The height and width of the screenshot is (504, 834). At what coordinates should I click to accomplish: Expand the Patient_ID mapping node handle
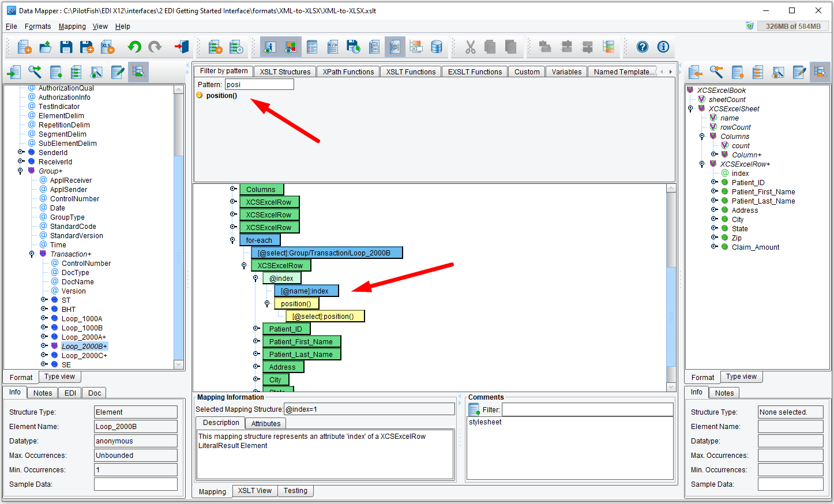[x=256, y=329]
